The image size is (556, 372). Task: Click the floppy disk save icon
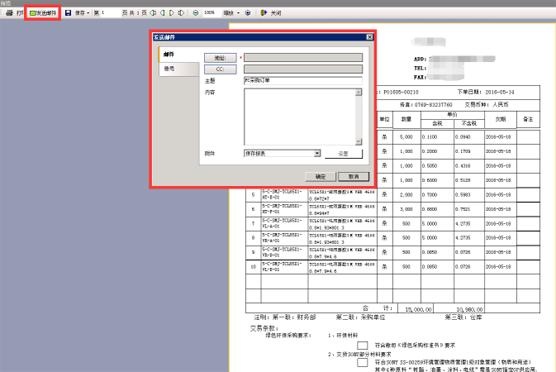click(x=68, y=13)
